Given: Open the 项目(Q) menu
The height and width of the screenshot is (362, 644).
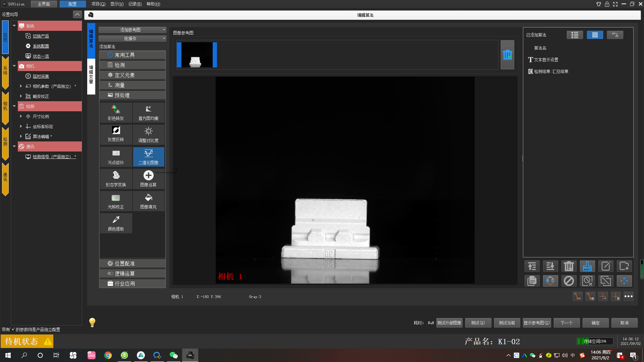Looking at the screenshot, I should (98, 4).
